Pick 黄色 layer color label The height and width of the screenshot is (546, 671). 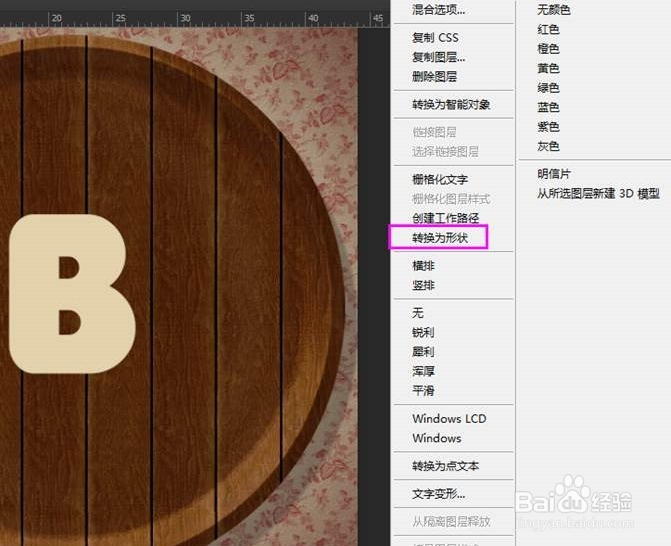[x=548, y=68]
